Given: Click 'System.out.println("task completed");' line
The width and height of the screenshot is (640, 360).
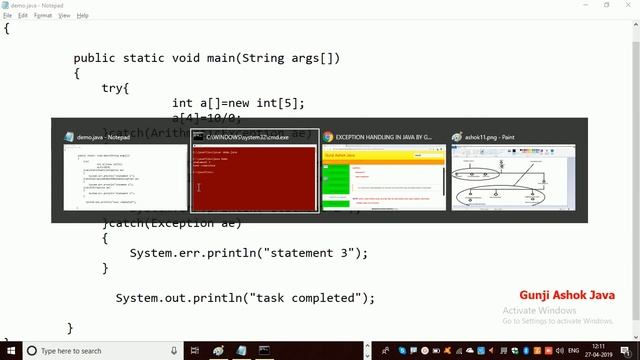Looking at the screenshot, I should click(245, 298).
